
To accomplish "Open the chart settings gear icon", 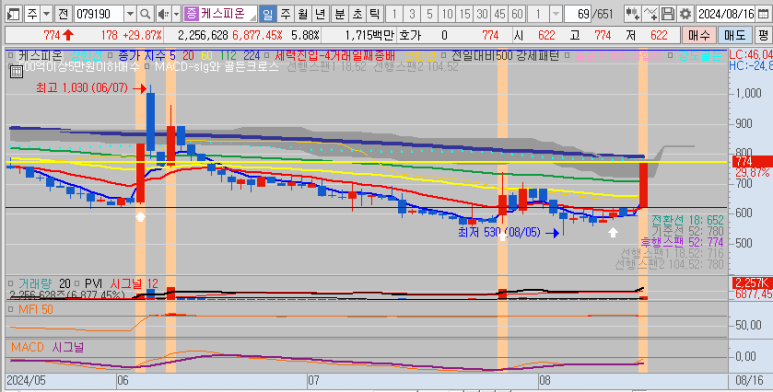I will point(685,14).
